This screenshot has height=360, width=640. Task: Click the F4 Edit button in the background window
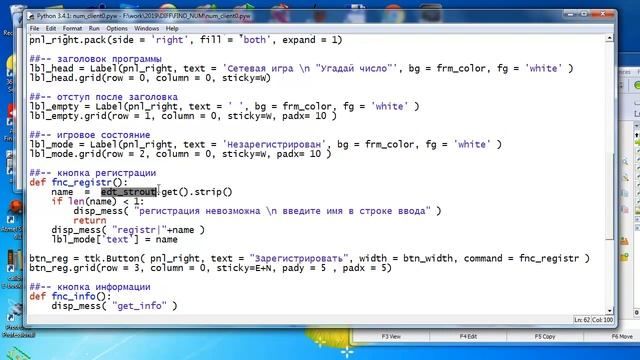tap(468, 337)
